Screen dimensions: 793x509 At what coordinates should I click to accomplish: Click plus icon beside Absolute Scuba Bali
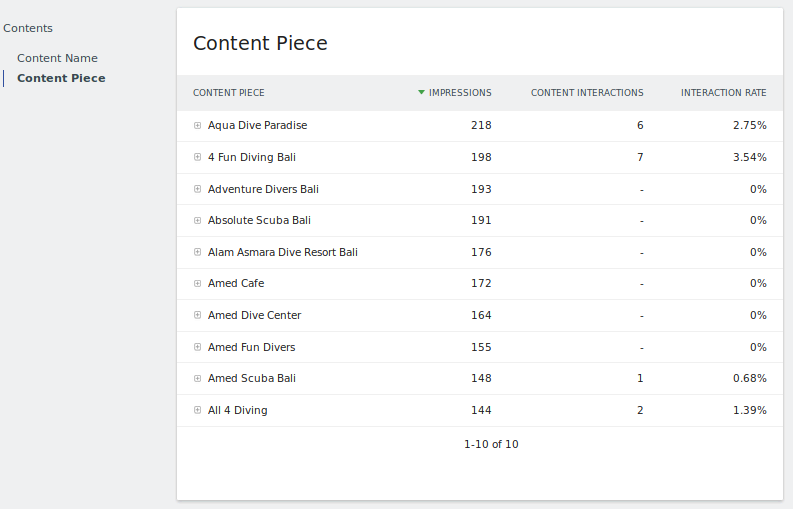click(198, 221)
